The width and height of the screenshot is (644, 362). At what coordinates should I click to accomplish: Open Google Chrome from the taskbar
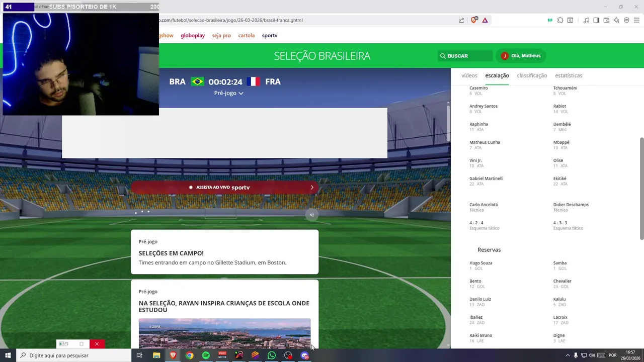click(189, 355)
